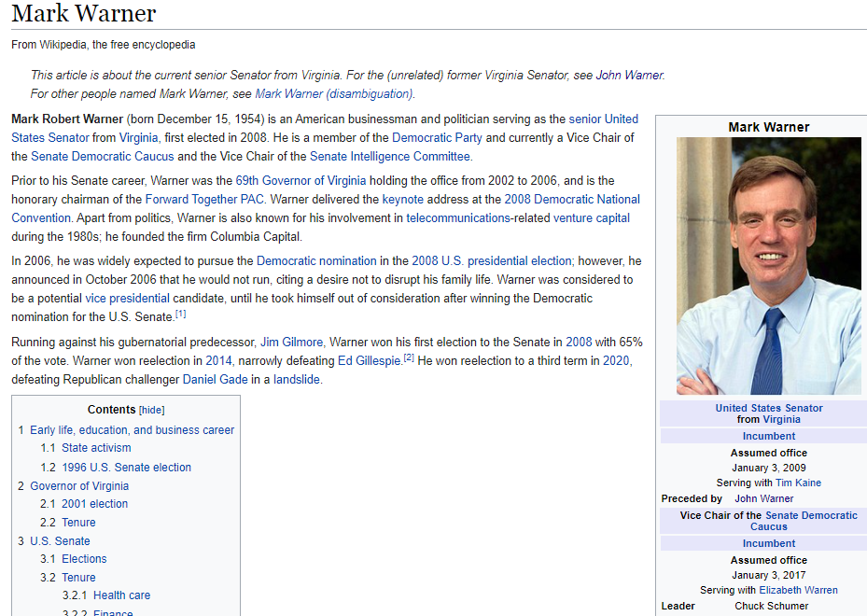Open Senate Democratic Caucus link in intro
Viewport: 867px width, 616px height.
tap(103, 157)
